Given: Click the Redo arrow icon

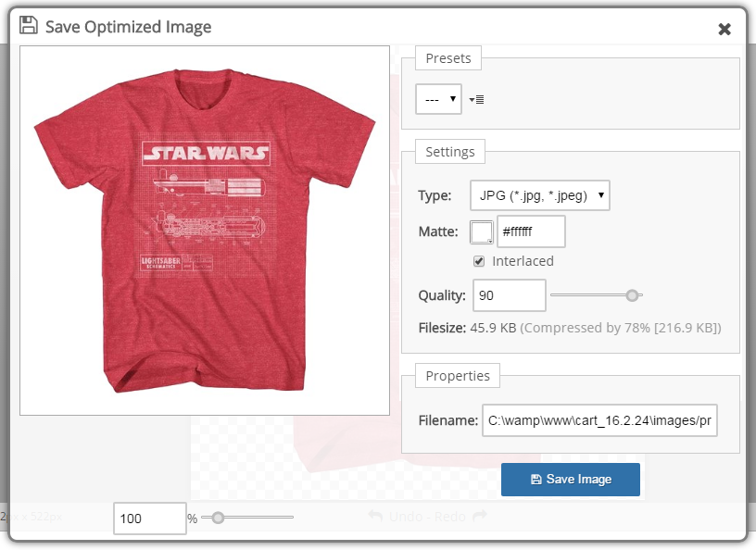Looking at the screenshot, I should 480,516.
